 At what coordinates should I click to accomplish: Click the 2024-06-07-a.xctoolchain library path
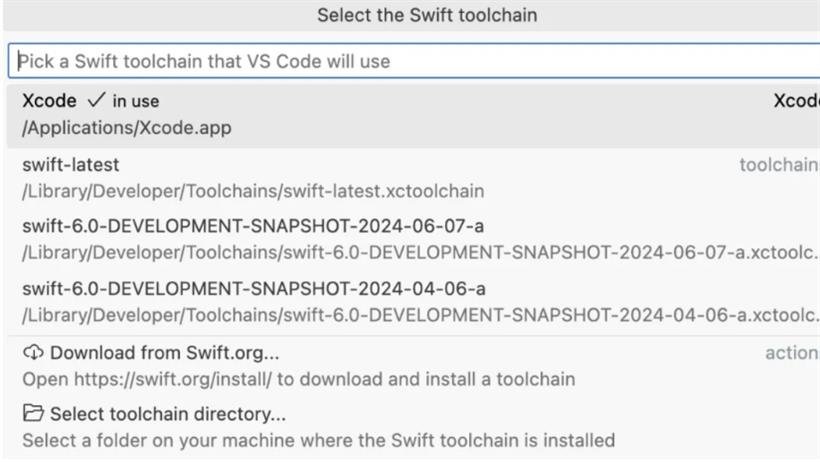420,253
